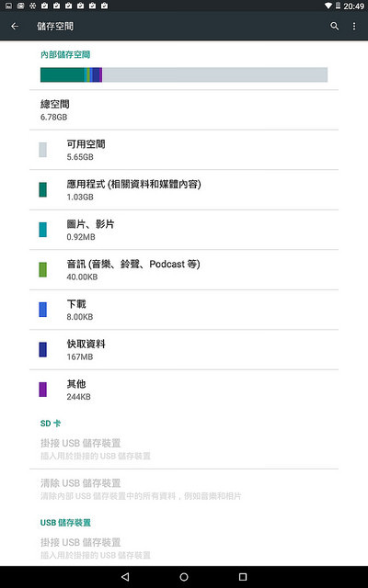Viewport: 368px width, 588px height.
Task: Tap the 總空間 total space row
Action: pyautogui.click(x=184, y=110)
